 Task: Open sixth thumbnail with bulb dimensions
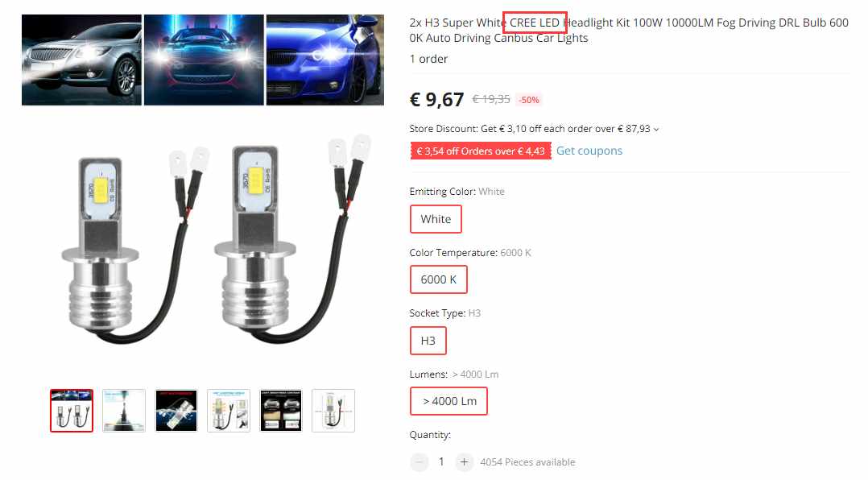[333, 410]
